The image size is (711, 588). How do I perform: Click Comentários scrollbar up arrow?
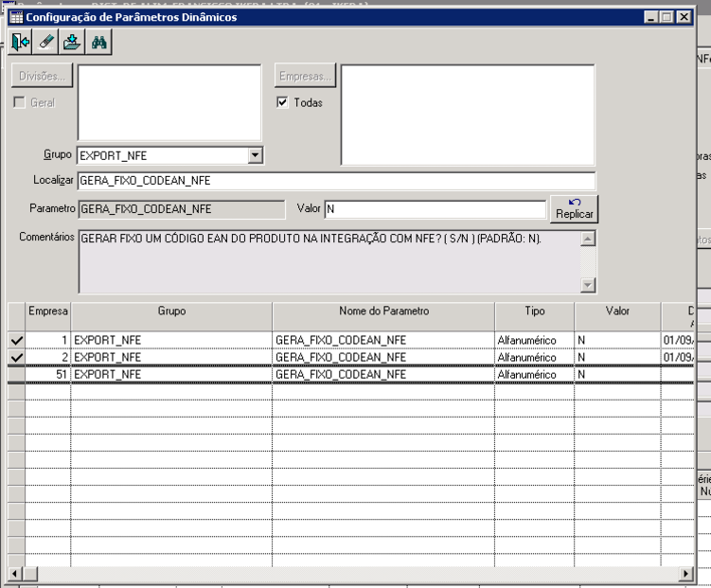click(x=588, y=239)
